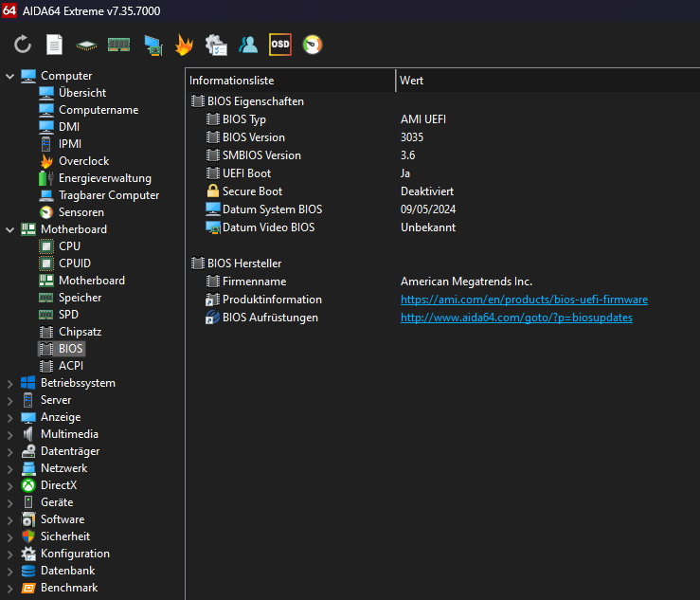
Task: Open the Motherboard child entry
Action: click(92, 281)
